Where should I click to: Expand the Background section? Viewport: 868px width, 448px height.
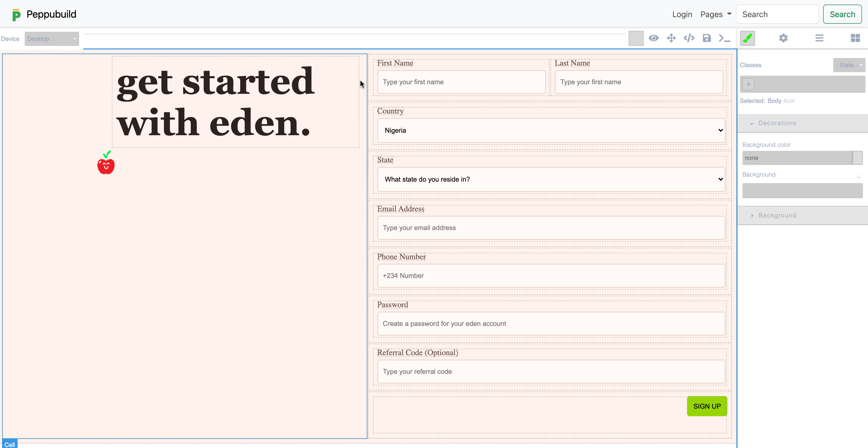point(802,215)
